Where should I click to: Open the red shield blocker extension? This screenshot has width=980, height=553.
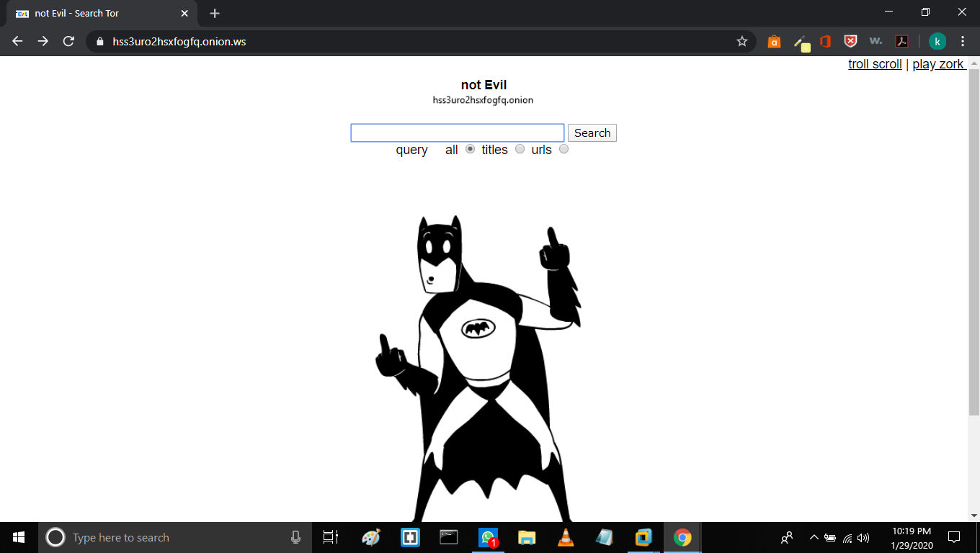point(851,41)
